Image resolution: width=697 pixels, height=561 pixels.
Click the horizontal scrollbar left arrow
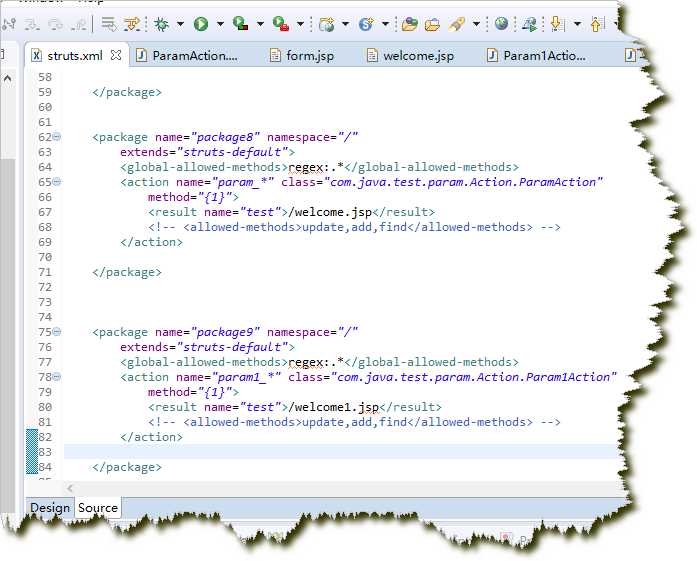(x=70, y=488)
